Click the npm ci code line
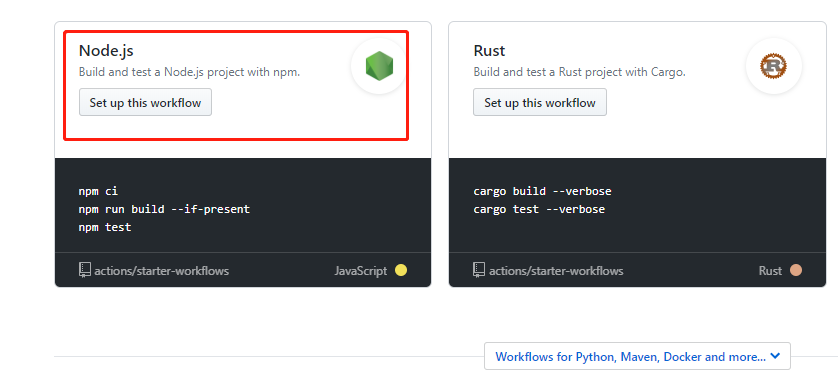Screen dimensions: 838x384 point(98,191)
